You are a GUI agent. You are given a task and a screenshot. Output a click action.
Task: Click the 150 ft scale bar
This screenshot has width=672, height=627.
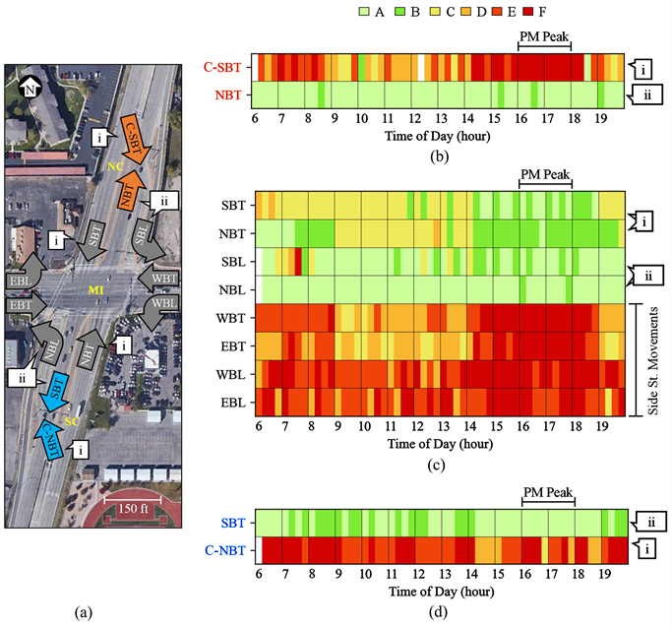[x=131, y=510]
